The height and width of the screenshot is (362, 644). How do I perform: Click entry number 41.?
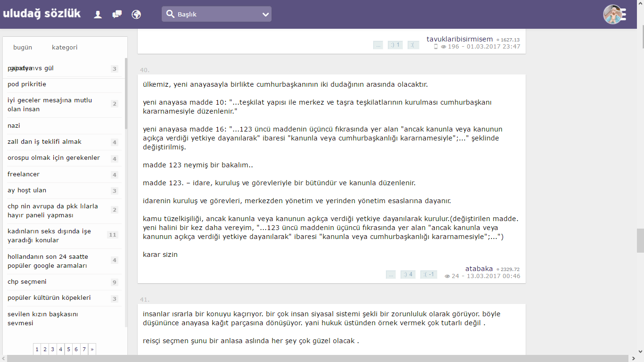pyautogui.click(x=145, y=300)
